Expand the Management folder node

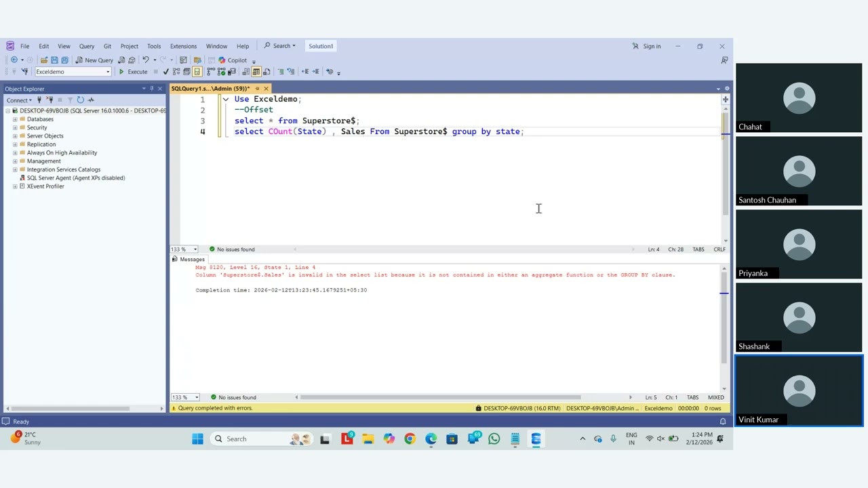15,161
